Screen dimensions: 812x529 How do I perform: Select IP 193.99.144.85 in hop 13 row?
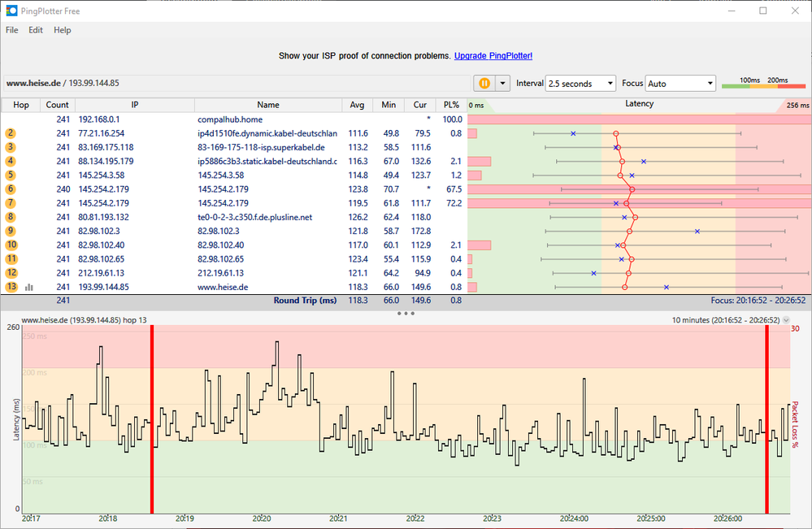(x=103, y=288)
